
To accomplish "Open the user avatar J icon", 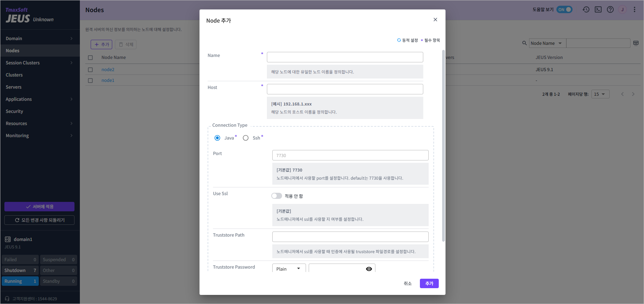I will click(x=622, y=9).
